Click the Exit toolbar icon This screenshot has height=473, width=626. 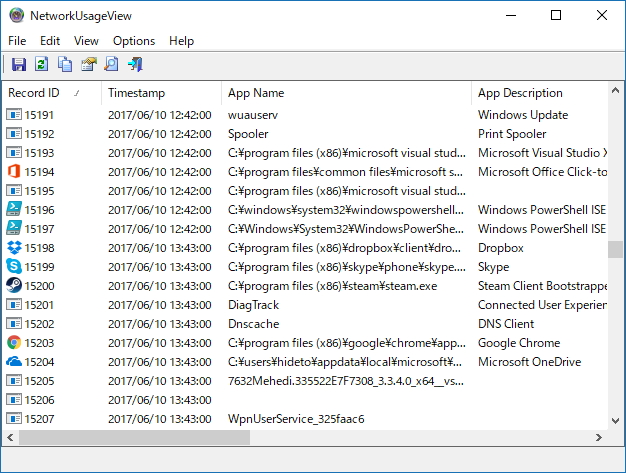coord(135,64)
